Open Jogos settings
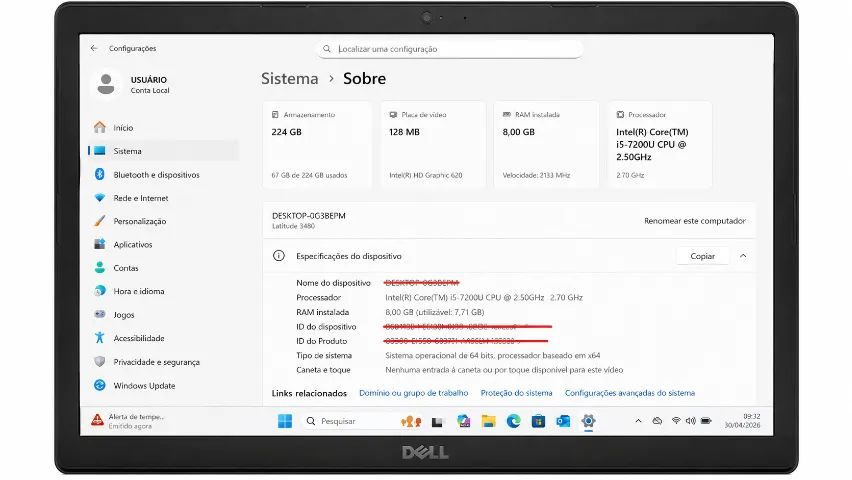852x480 pixels. 163,315
